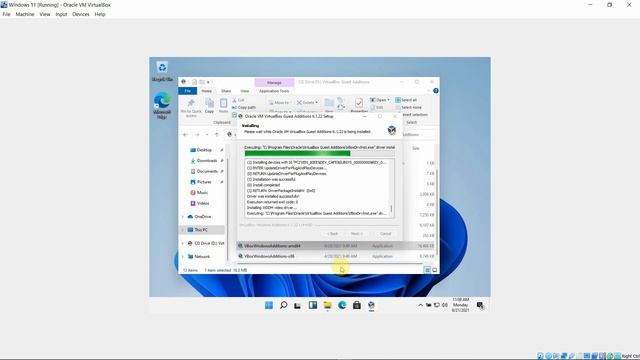Open the VirtualBox Machine menu

point(25,14)
